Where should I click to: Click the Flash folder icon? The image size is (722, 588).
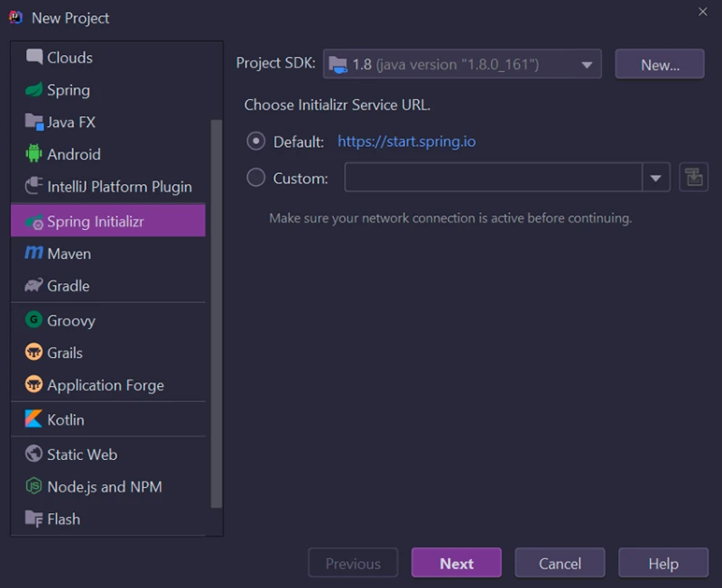click(34, 519)
